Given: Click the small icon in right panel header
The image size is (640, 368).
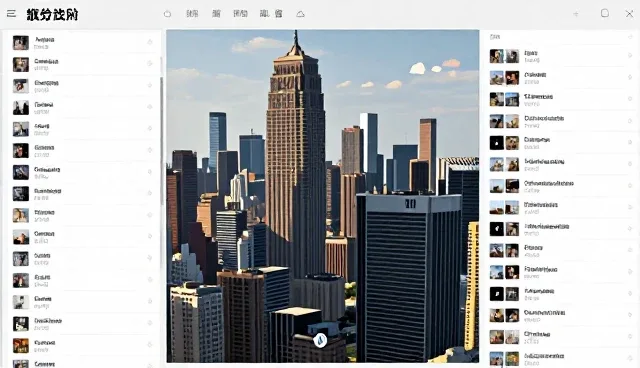Looking at the screenshot, I should pyautogui.click(x=630, y=37).
